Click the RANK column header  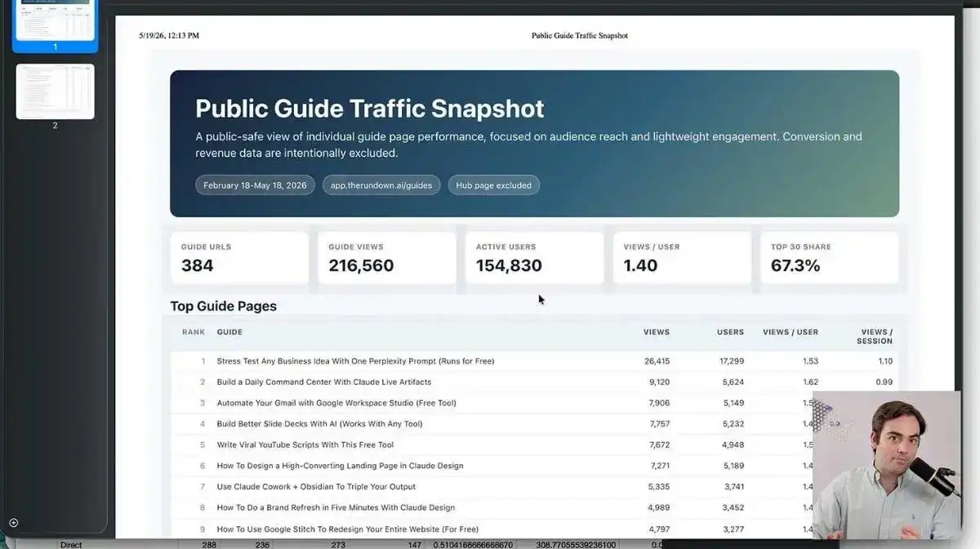(194, 333)
